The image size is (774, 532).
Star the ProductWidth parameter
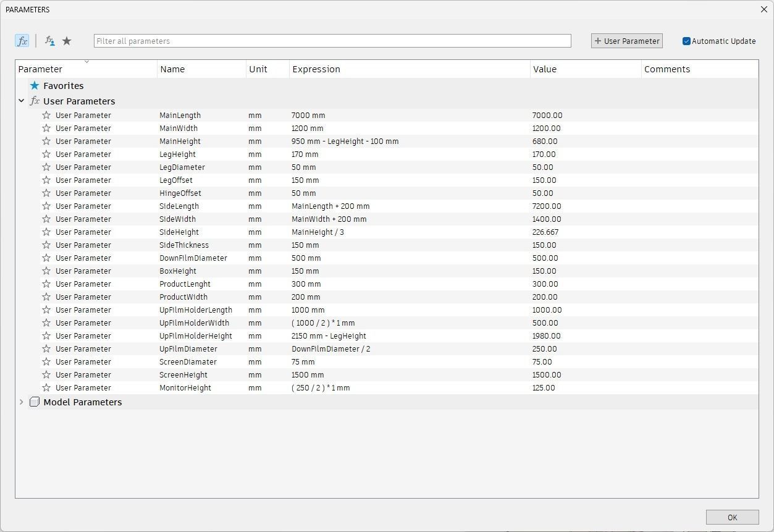click(46, 297)
